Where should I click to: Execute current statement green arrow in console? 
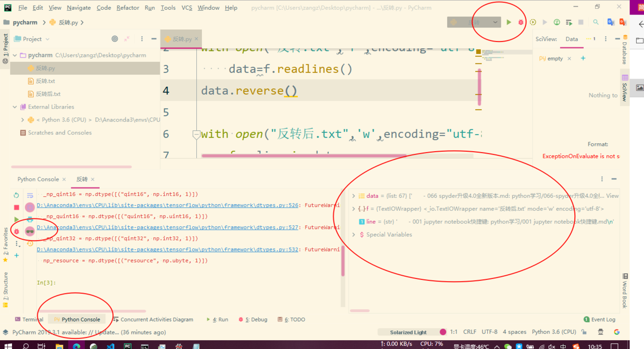tap(16, 219)
